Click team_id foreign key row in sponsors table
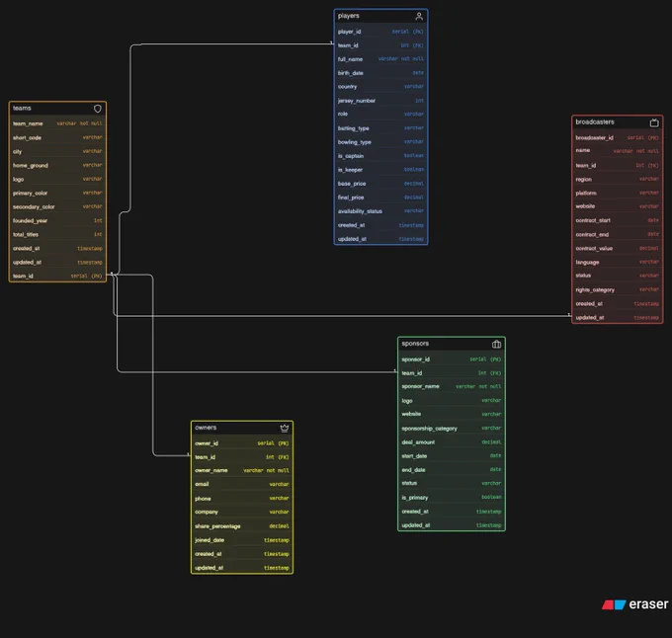The image size is (672, 638). 452,373
